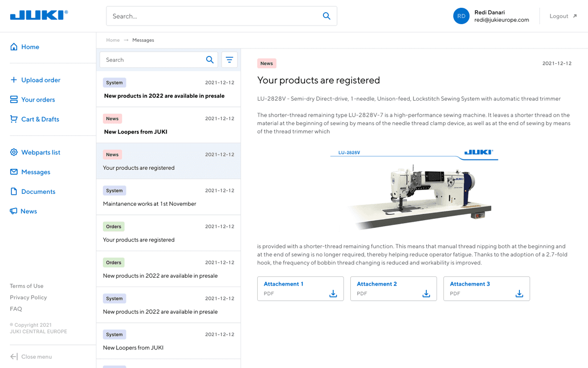Click Close menu text
The image size is (588, 368).
[36, 357]
